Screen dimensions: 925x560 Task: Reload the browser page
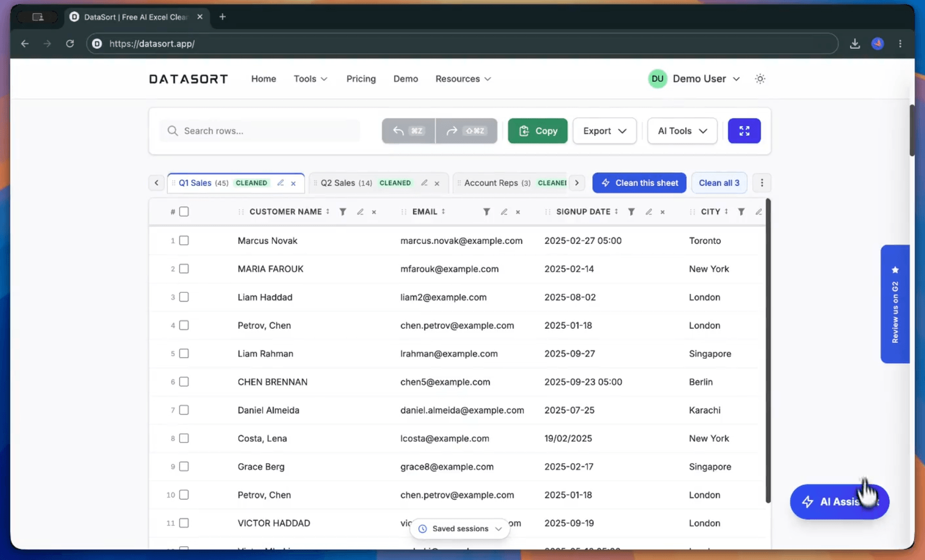pos(70,44)
